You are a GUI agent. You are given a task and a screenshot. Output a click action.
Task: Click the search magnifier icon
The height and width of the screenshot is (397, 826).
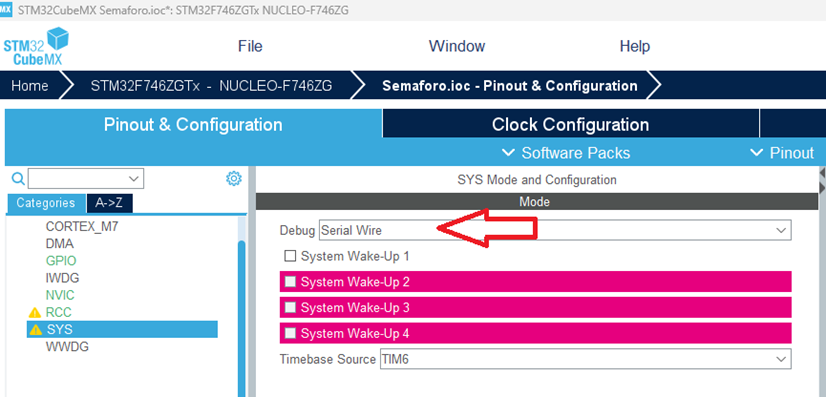click(18, 179)
